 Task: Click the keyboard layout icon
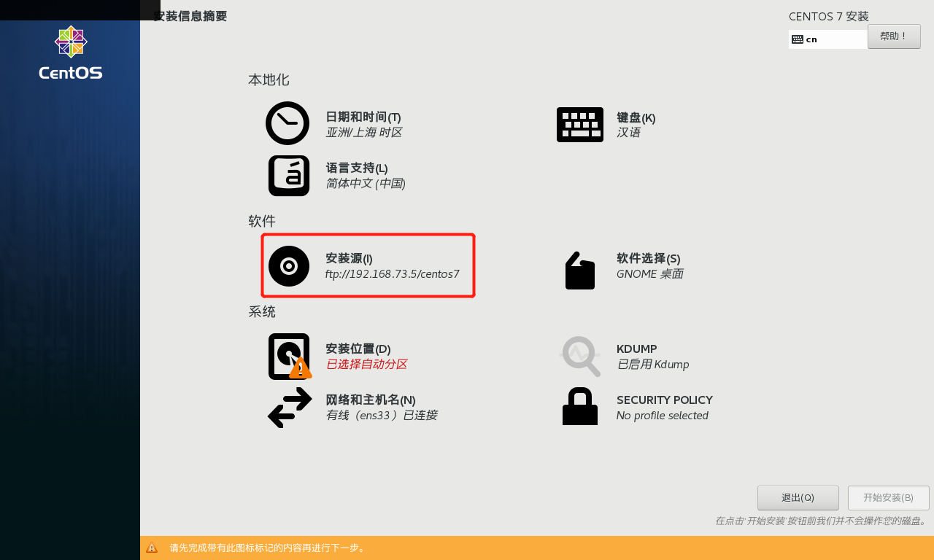coord(580,125)
